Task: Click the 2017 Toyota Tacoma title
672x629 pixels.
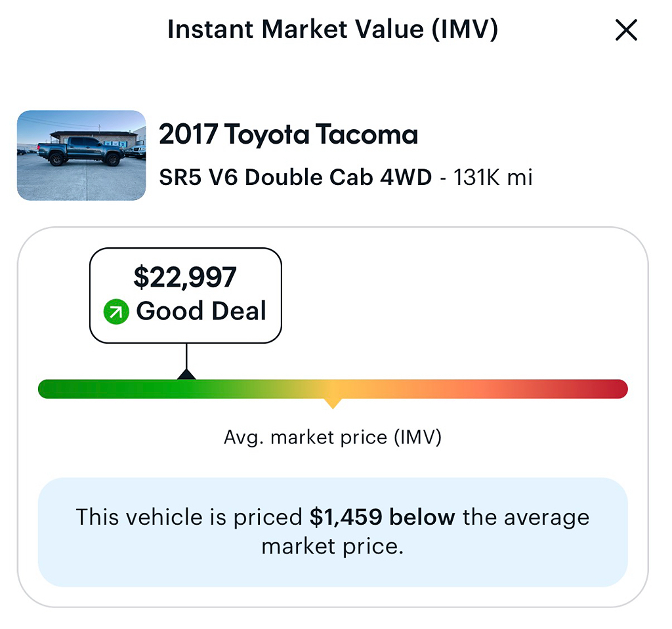Action: 289,134
